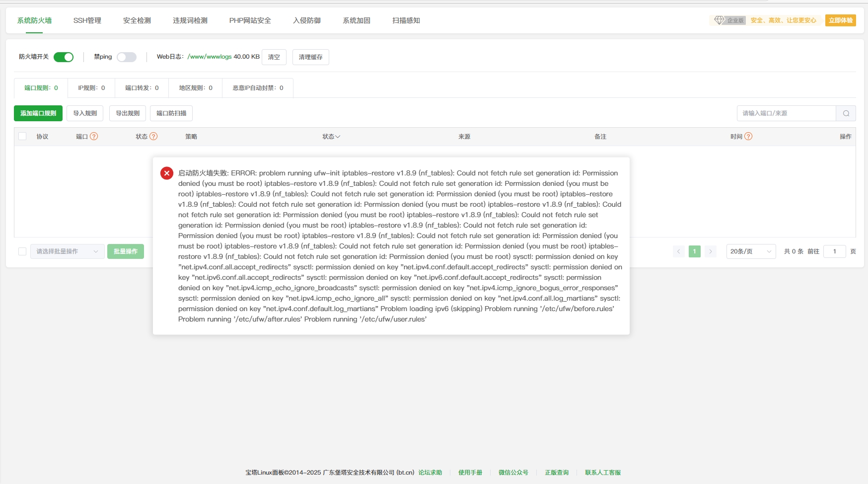Screen dimensions: 868x484
Task: Select the 地区规则 sub-tab
Action: 196,88
